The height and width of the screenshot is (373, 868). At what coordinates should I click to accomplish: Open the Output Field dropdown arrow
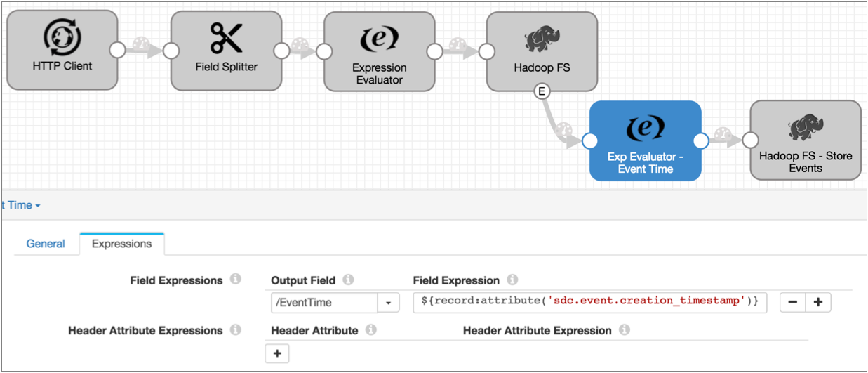coord(389,303)
